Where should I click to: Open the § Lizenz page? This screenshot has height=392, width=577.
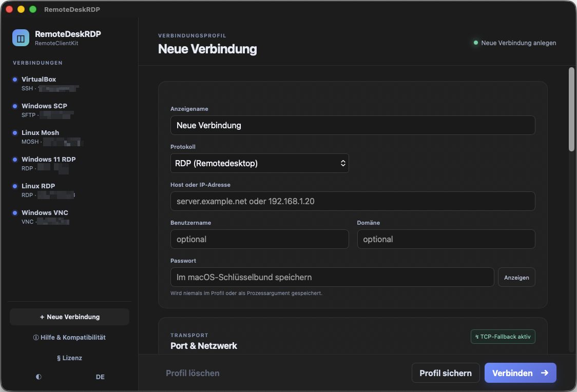[x=69, y=358]
